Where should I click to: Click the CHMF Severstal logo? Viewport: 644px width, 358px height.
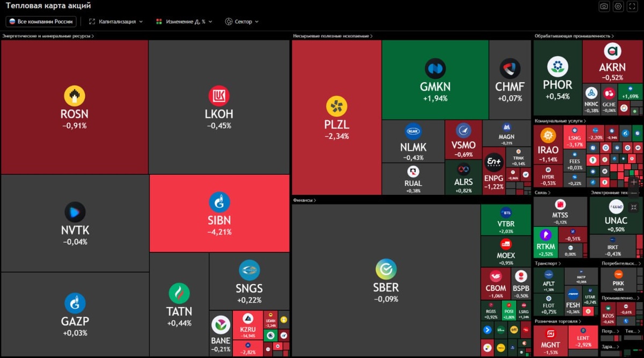(x=510, y=69)
